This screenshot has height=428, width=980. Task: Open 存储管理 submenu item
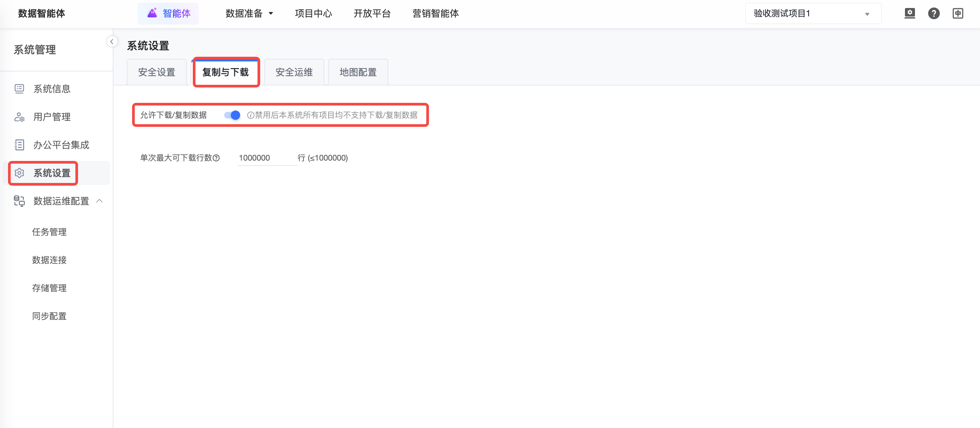[x=49, y=288]
